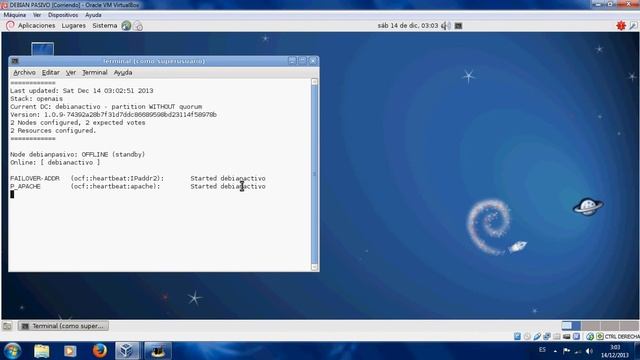Click the 'Current DC: debianactivo' line
The image size is (640, 360).
pos(106,107)
